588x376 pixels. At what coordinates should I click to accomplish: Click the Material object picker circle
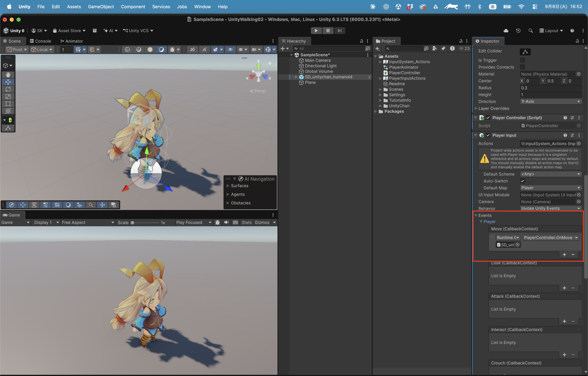(579, 74)
